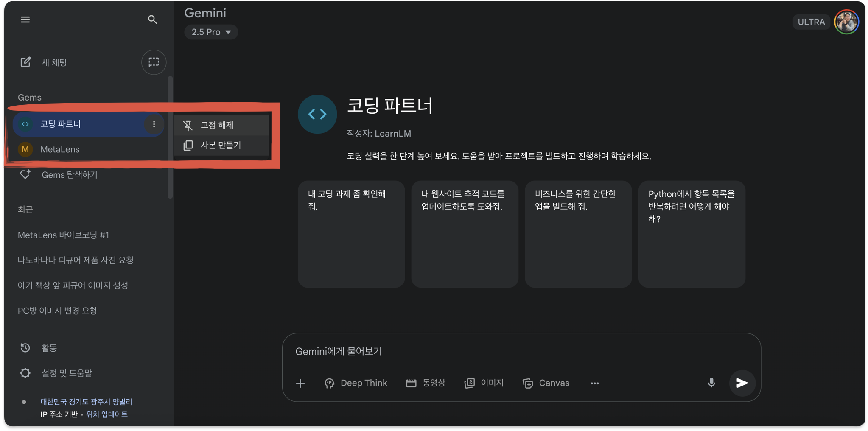Click the 설정 및 도움말 gear icon
The height and width of the screenshot is (431, 868).
25,373
